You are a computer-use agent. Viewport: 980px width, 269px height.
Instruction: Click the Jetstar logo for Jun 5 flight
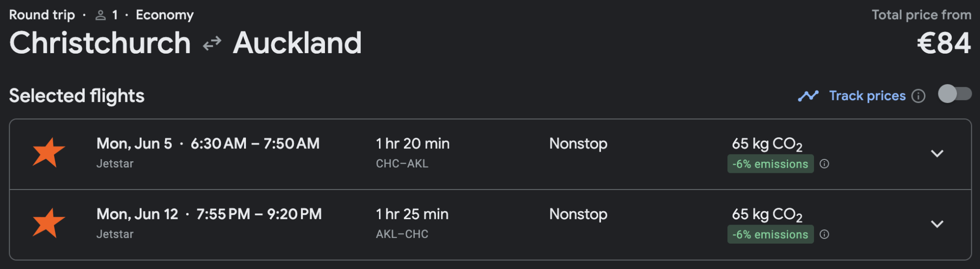tap(48, 153)
